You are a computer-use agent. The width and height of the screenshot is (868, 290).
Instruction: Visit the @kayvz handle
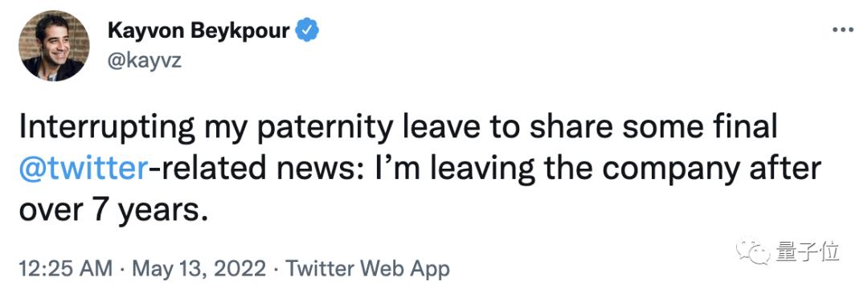tap(144, 61)
